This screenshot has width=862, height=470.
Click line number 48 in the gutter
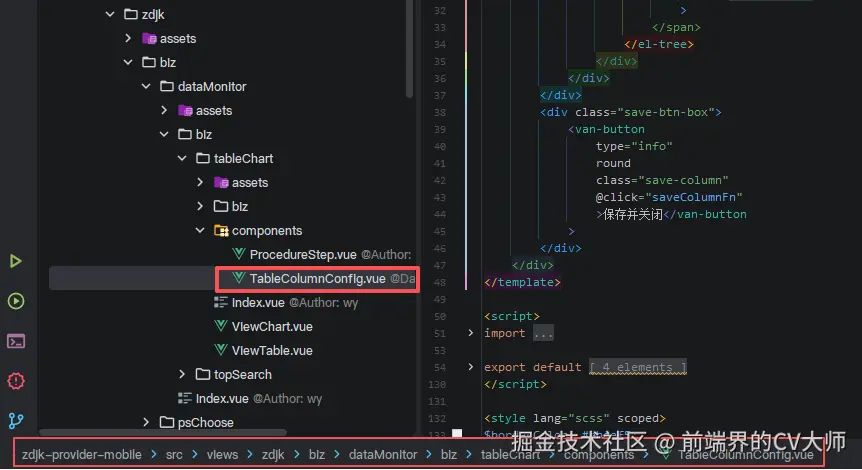pos(440,282)
